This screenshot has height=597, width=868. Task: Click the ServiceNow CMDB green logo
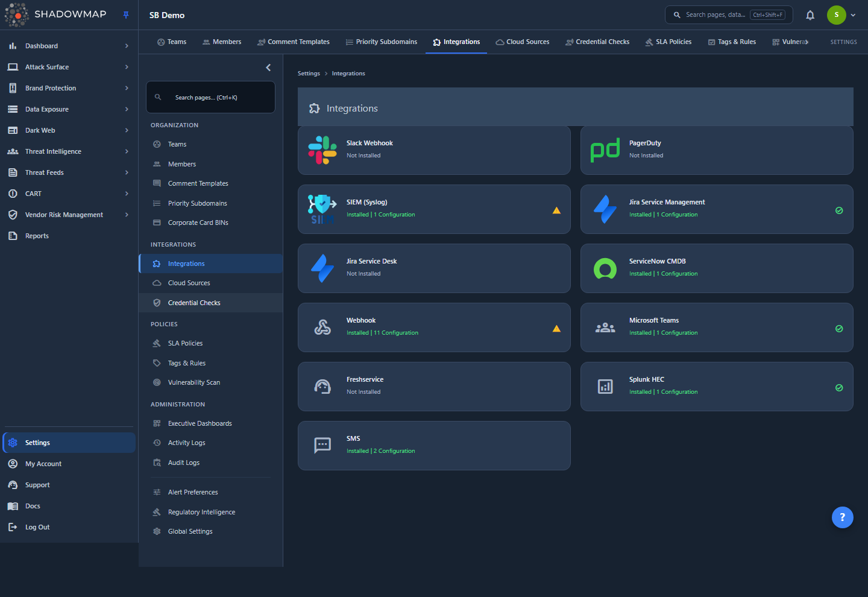(605, 268)
